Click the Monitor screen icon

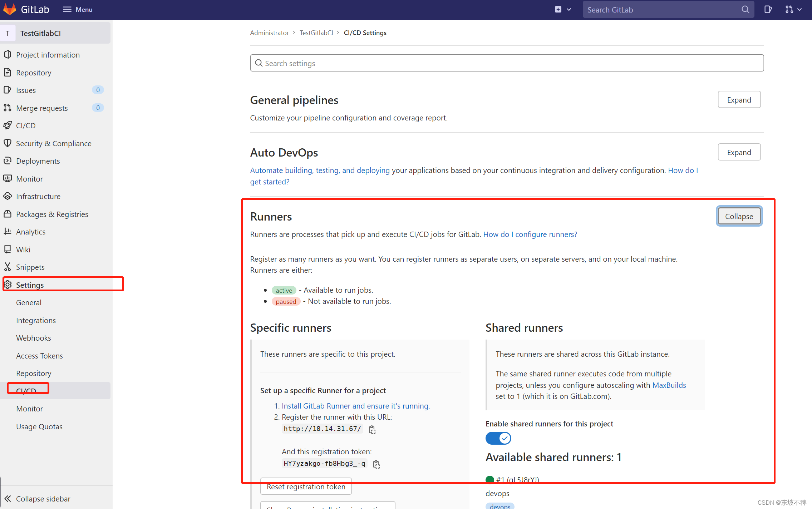point(8,178)
